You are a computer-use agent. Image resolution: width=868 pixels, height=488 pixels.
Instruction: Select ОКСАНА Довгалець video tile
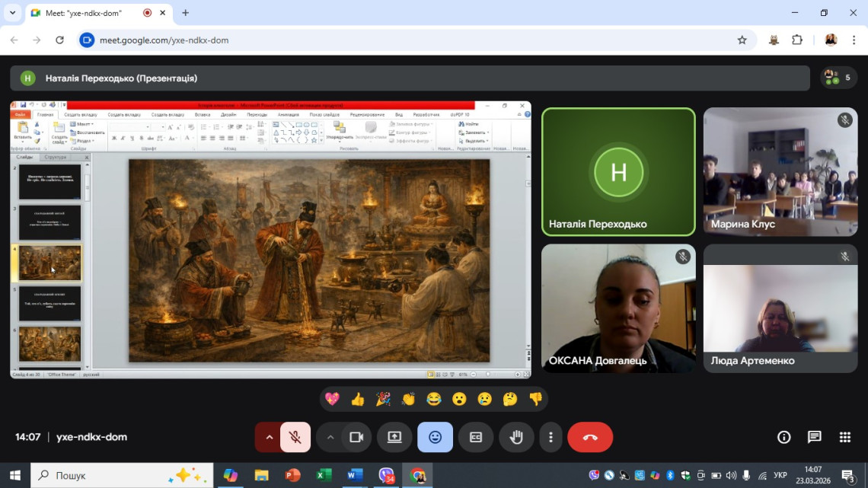tap(618, 308)
